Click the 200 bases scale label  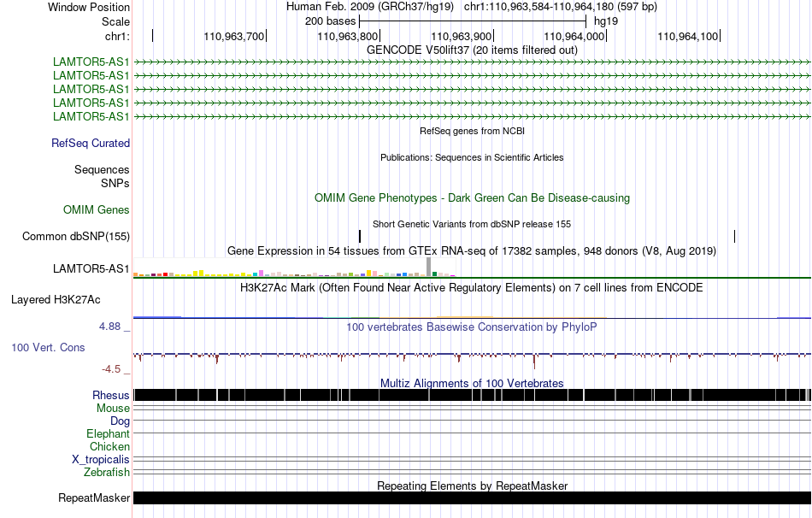[331, 21]
